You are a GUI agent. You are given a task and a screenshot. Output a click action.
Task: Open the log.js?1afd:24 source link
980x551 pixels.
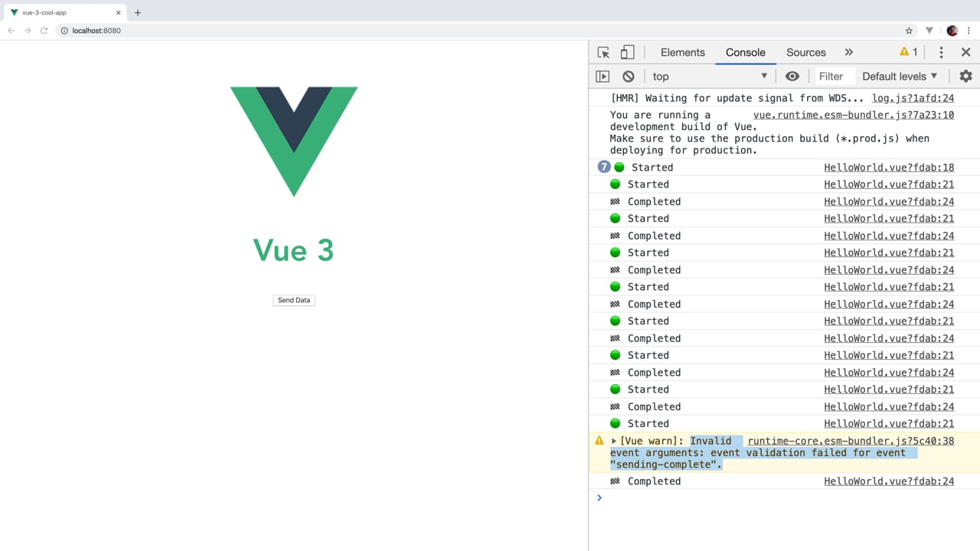click(x=913, y=98)
